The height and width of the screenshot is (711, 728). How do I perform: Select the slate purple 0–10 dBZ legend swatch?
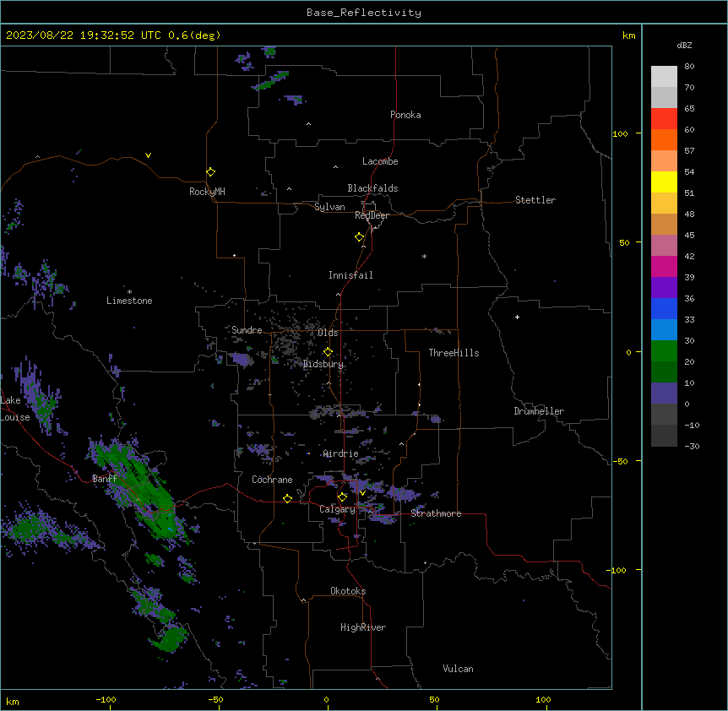click(664, 393)
